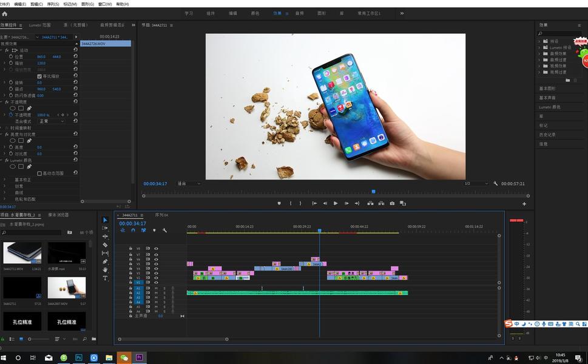Screen dimensions: 588x364
Task: Expand 音频效果 folder in Effects
Action: (539, 53)
